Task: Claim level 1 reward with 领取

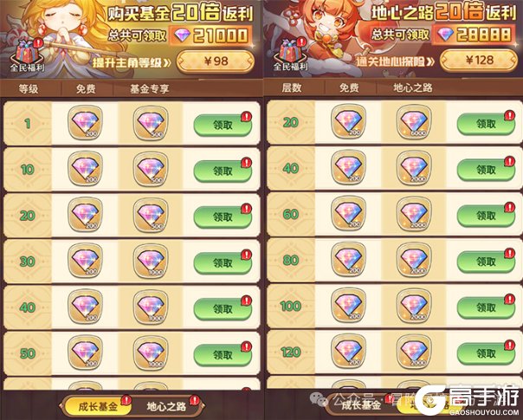Action: (x=223, y=125)
